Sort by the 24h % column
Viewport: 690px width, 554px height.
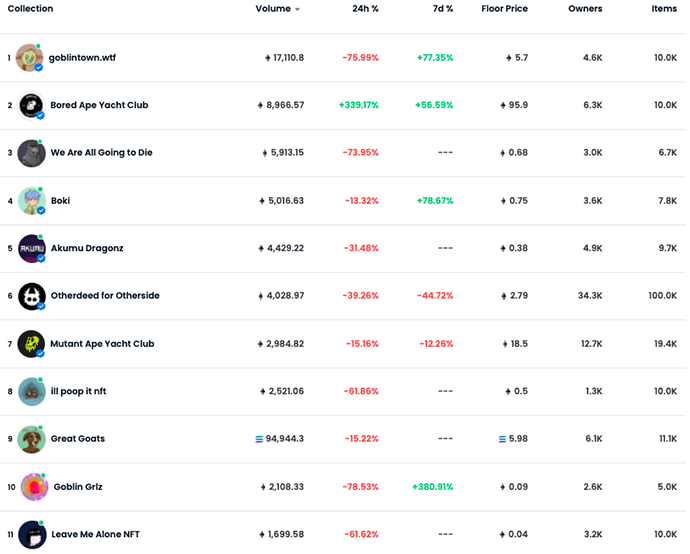point(365,8)
